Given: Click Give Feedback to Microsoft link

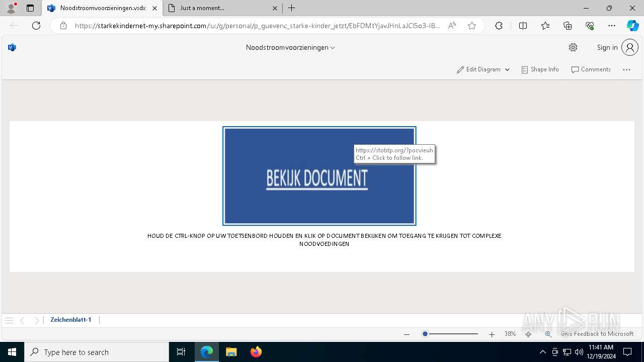Looking at the screenshot, I should [x=597, y=334].
